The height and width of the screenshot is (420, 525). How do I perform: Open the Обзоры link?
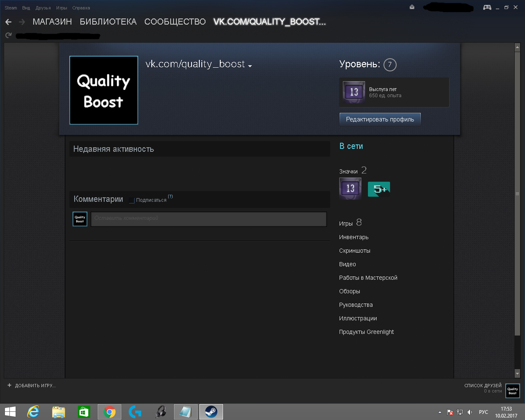pyautogui.click(x=349, y=291)
